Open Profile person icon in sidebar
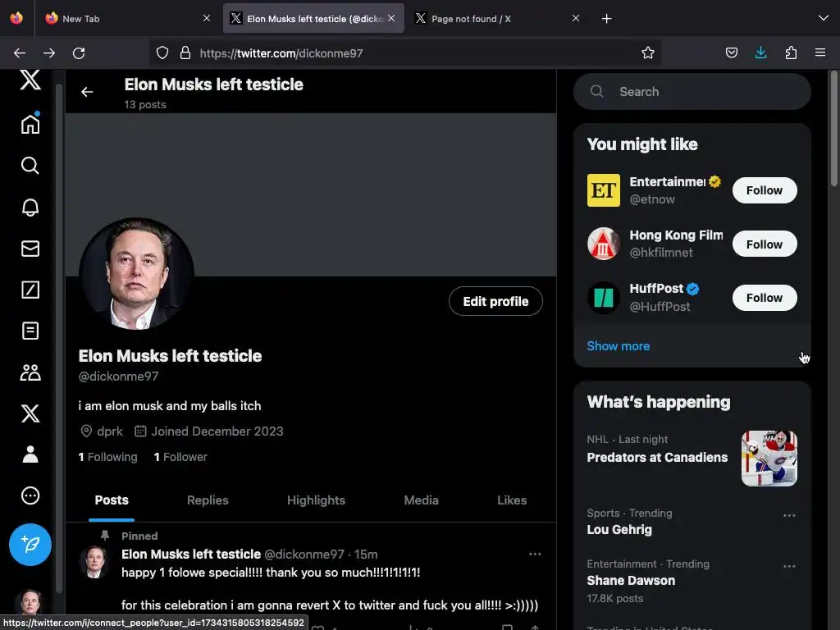The width and height of the screenshot is (840, 630). click(x=30, y=454)
